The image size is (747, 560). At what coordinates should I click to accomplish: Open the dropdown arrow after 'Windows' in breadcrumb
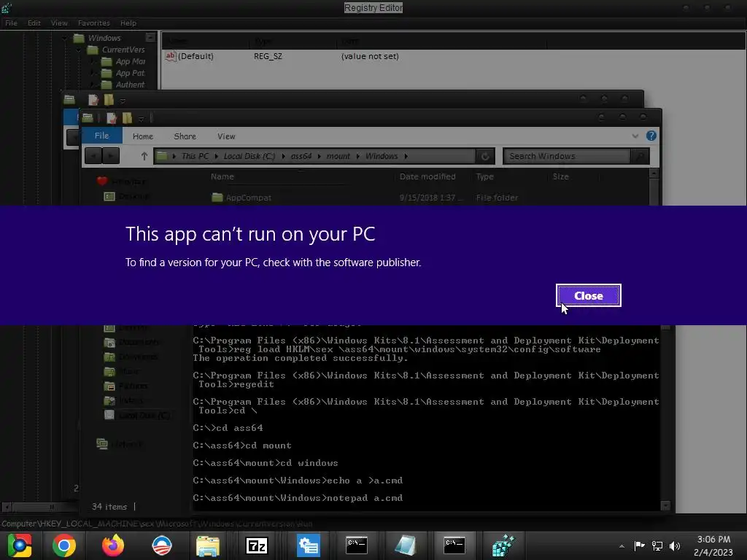click(x=406, y=156)
